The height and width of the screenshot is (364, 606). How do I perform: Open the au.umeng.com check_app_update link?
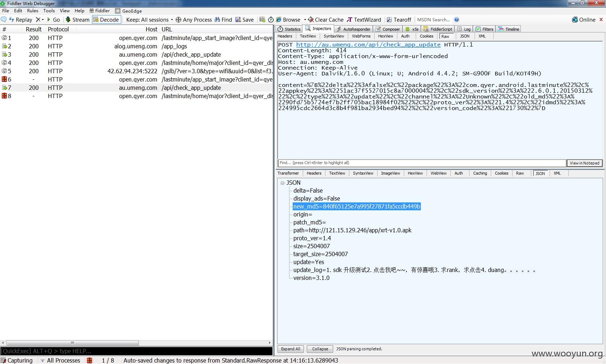click(x=368, y=45)
